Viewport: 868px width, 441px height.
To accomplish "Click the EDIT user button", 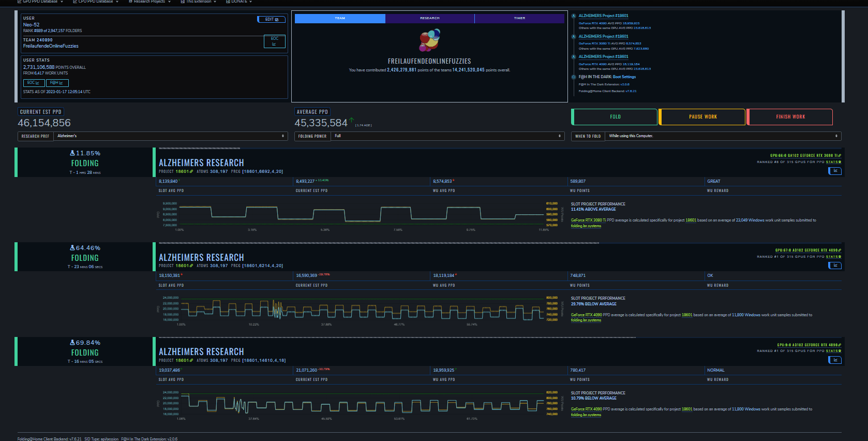I will point(271,19).
